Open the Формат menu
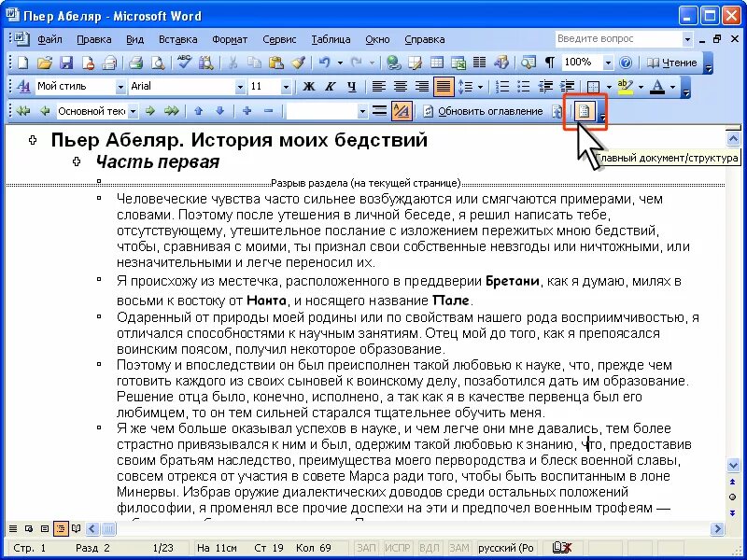747x560 pixels. tap(230, 39)
